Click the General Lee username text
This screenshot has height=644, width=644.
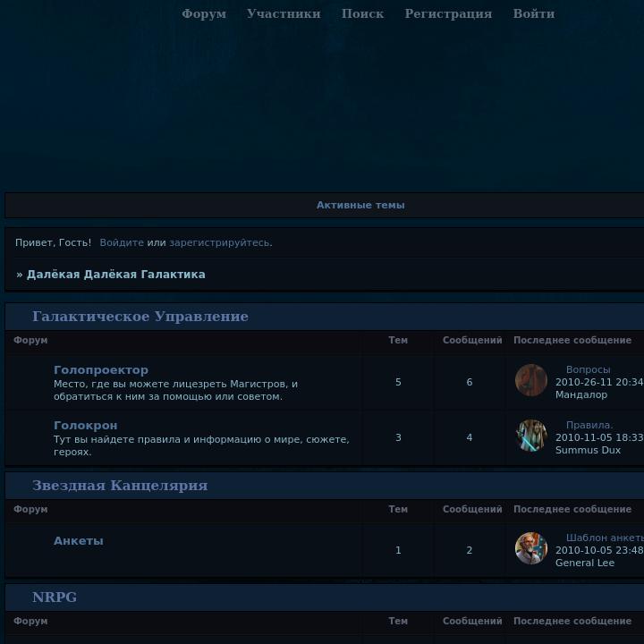585,563
